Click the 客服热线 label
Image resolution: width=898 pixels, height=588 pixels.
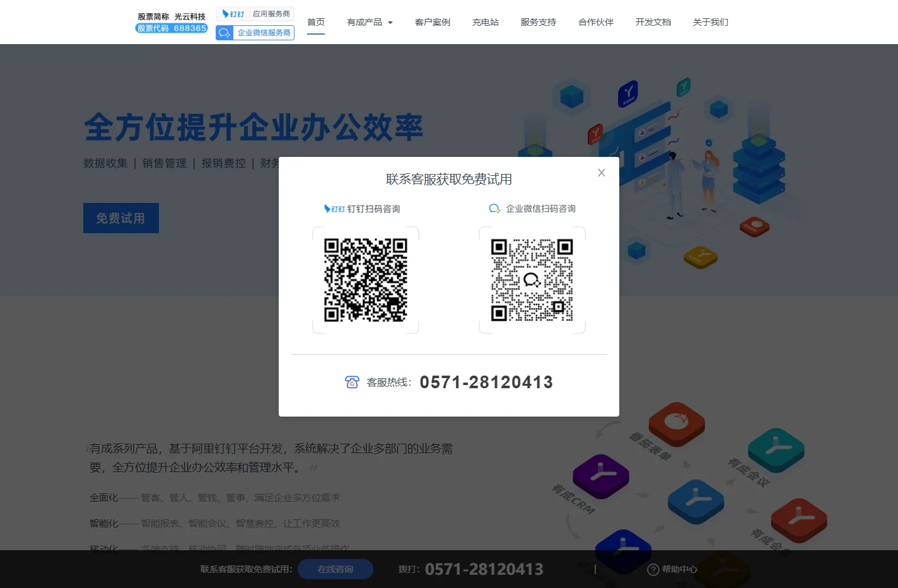pos(389,382)
